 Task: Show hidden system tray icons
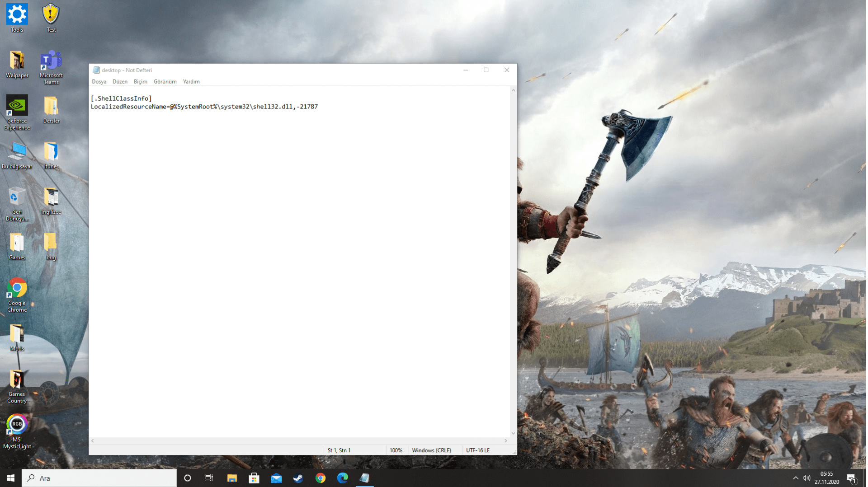pyautogui.click(x=796, y=478)
